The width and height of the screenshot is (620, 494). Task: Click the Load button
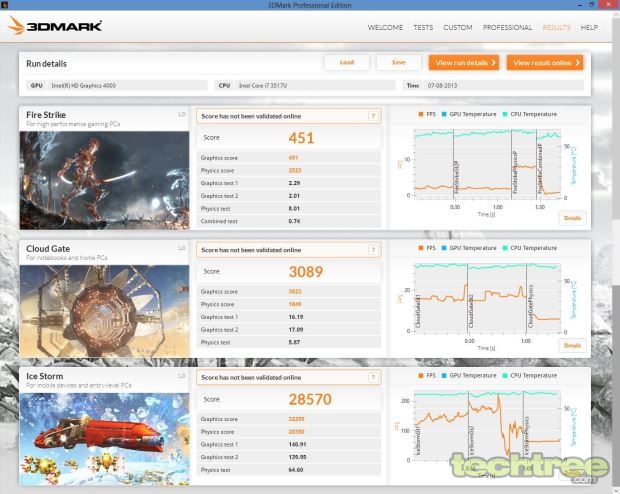tap(347, 62)
